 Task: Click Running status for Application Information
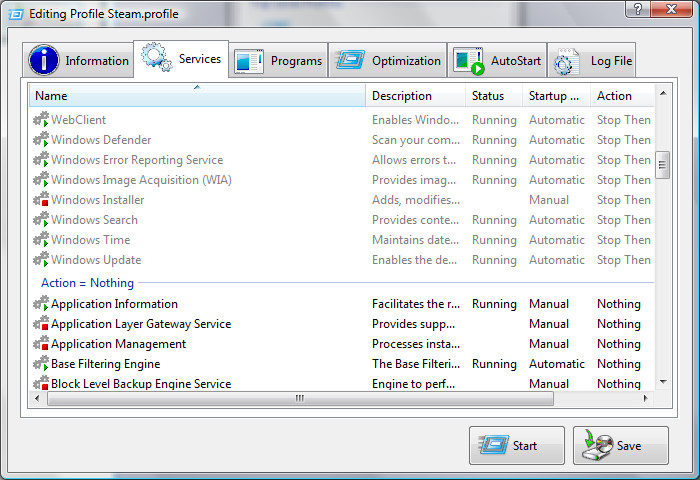(494, 304)
